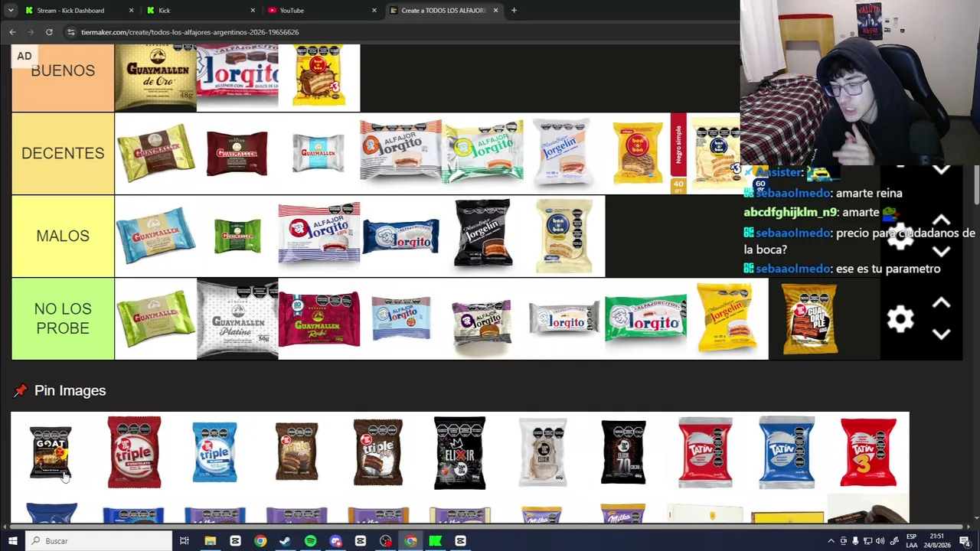
Task: Open the Windows Start menu
Action: point(12,541)
